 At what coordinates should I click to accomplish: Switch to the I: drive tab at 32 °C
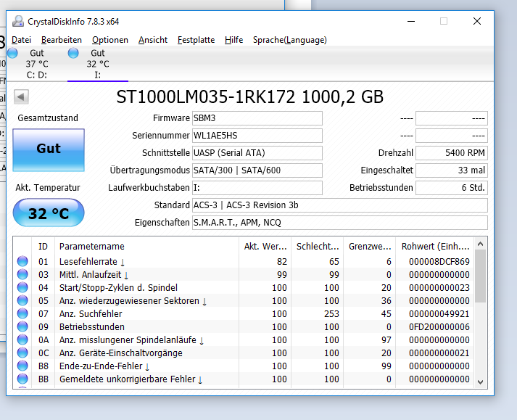click(98, 64)
